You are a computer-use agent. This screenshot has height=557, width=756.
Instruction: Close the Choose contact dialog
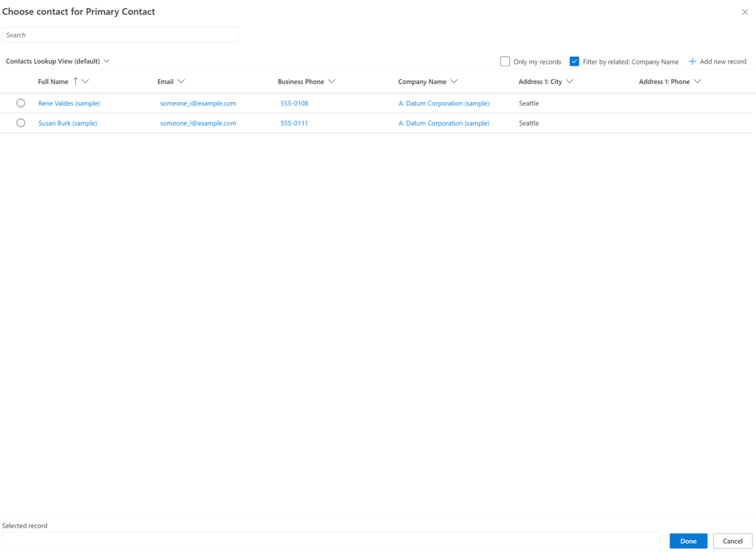[x=744, y=12]
